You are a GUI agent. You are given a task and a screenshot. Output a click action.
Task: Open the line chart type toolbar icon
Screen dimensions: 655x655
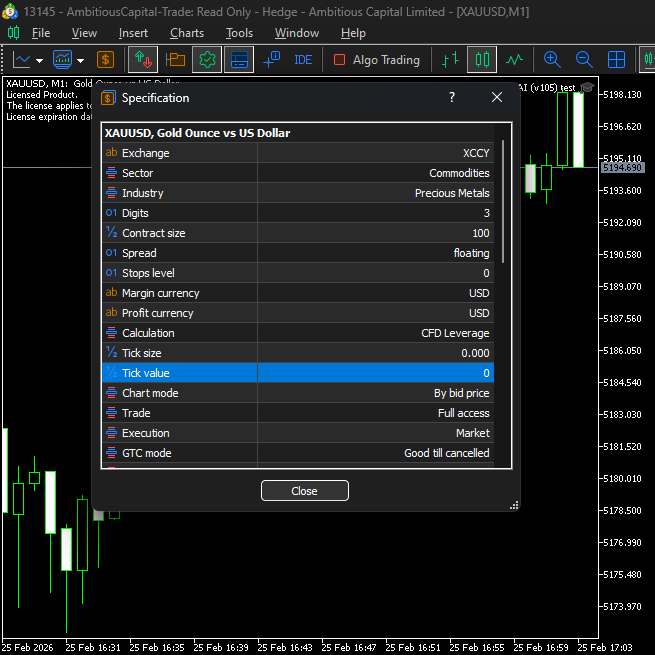click(x=21, y=60)
